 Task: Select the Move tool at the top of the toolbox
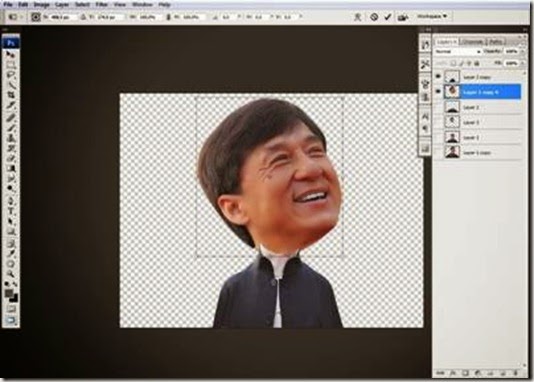(x=11, y=54)
